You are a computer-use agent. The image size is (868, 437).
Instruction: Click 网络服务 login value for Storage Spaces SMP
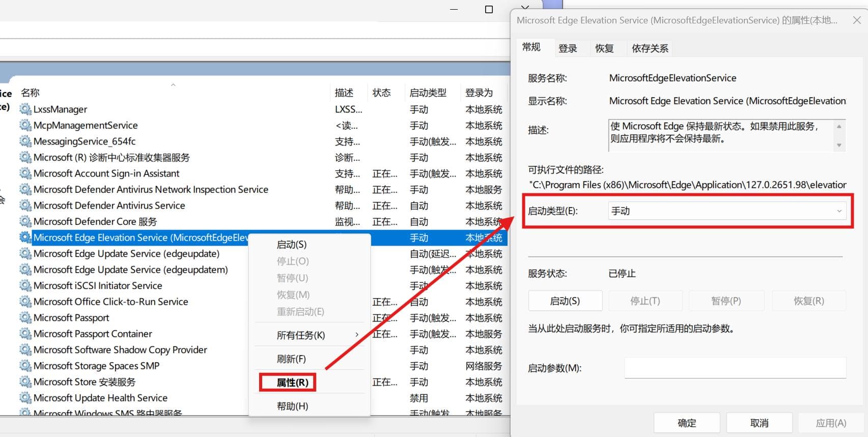pyautogui.click(x=484, y=366)
